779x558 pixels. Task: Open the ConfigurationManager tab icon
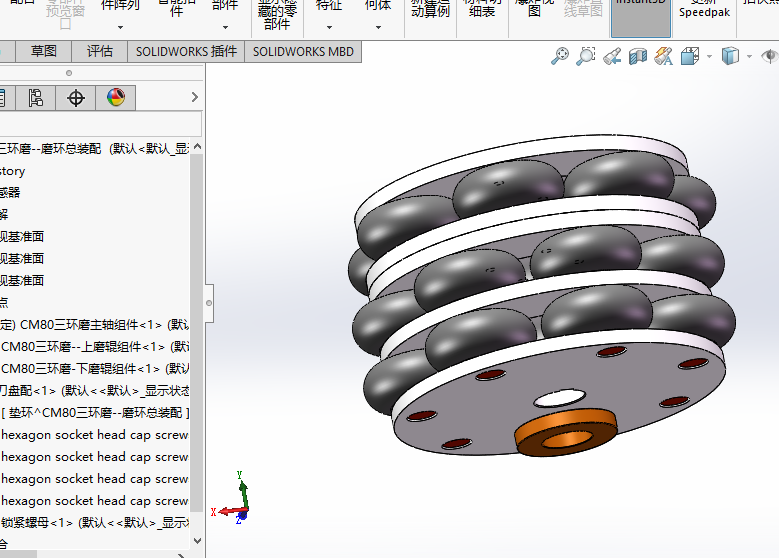pos(36,97)
